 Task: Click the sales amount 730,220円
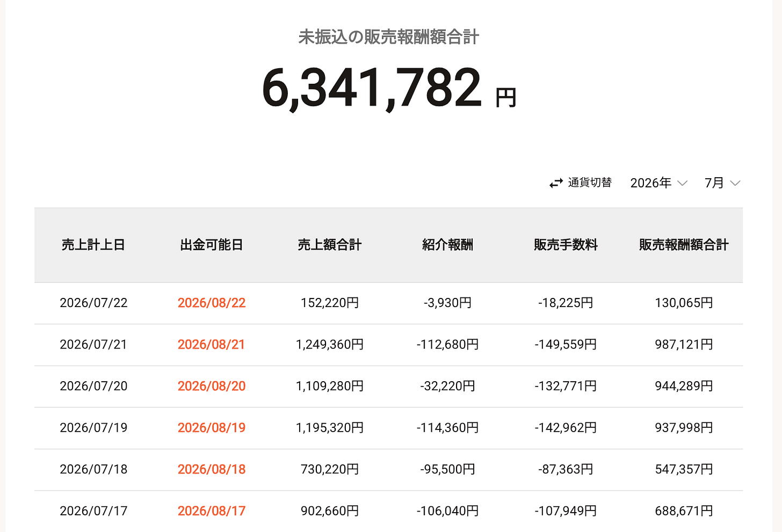point(330,469)
